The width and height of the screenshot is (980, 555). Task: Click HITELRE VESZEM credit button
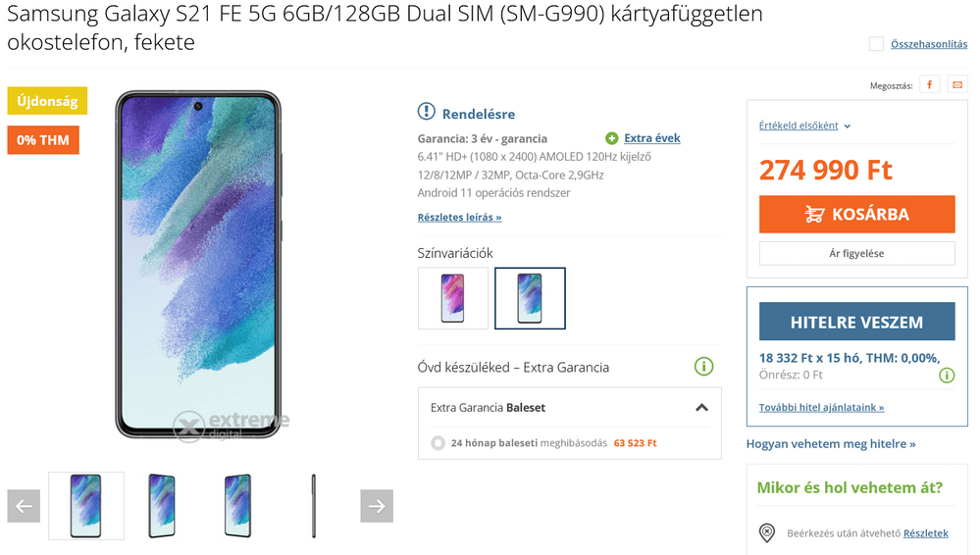(x=856, y=322)
